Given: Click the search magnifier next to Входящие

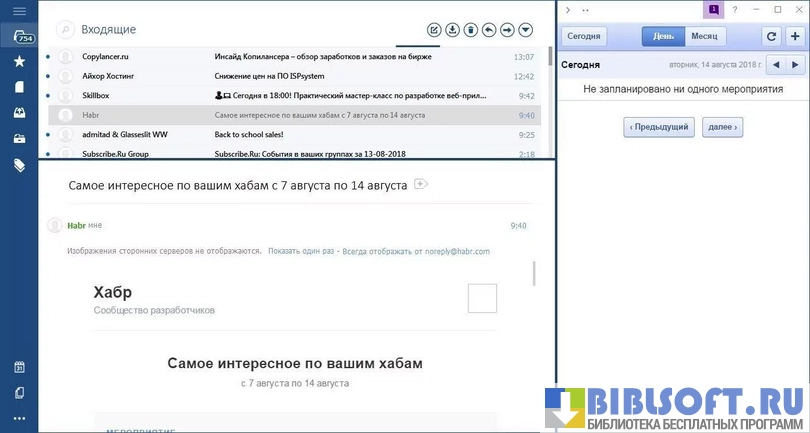Looking at the screenshot, I should 66,30.
